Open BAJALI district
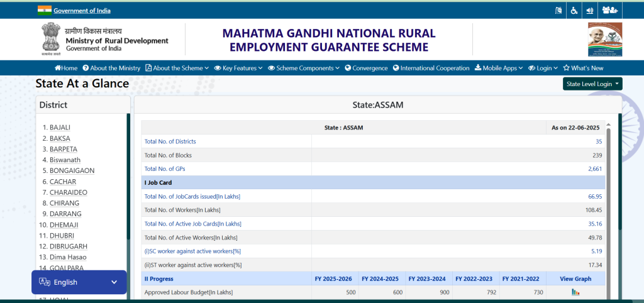 60,127
